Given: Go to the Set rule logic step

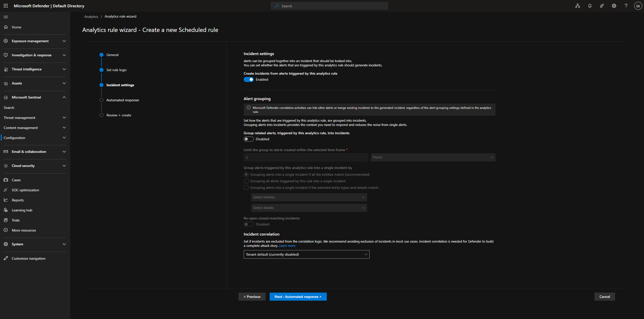Looking at the screenshot, I should tap(116, 70).
